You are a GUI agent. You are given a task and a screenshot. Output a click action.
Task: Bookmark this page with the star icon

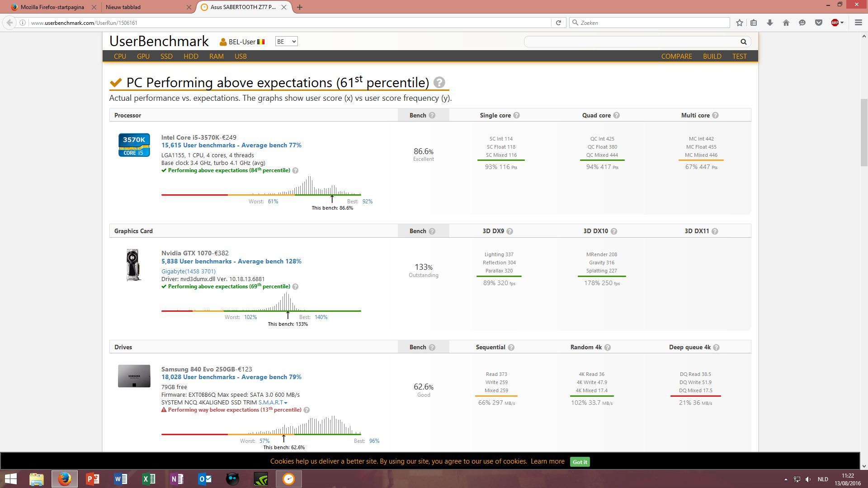point(740,23)
